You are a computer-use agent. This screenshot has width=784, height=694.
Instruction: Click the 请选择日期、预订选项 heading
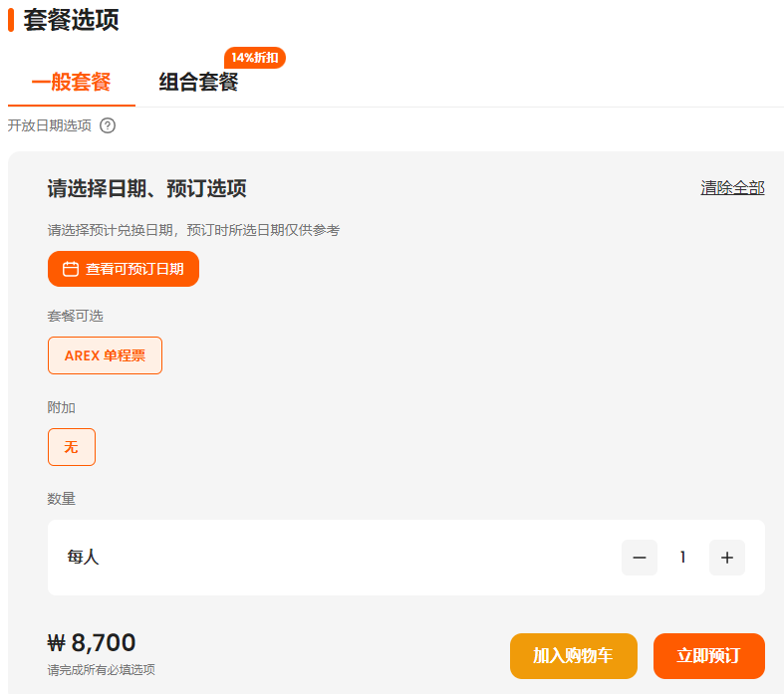pyautogui.click(x=146, y=188)
